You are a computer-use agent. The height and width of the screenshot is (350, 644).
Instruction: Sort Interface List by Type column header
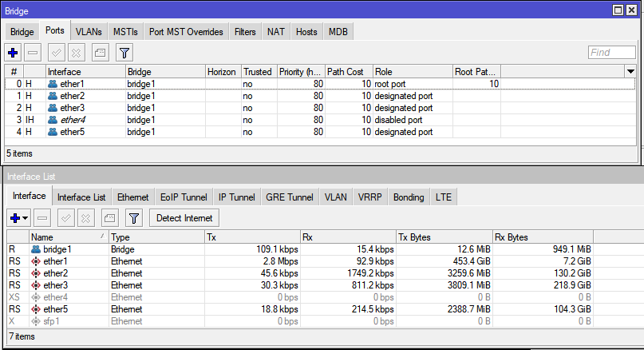(156, 237)
